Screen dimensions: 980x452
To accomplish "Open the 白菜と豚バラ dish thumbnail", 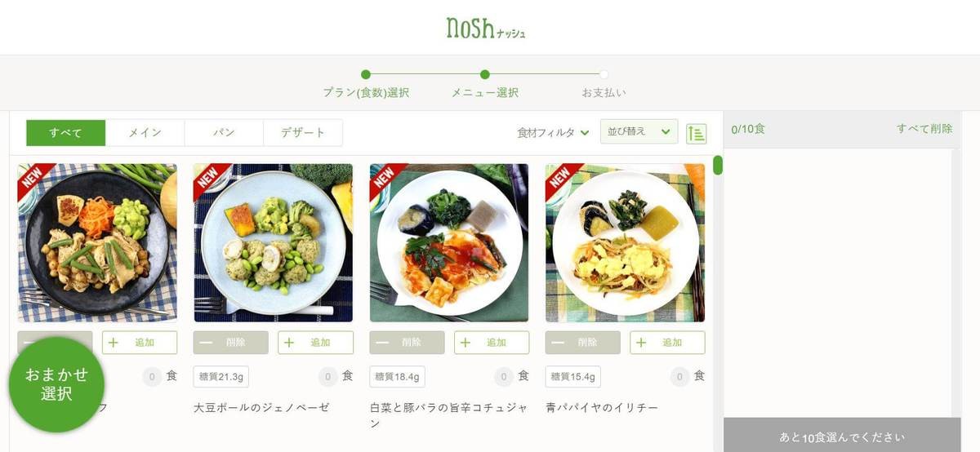I will (x=449, y=243).
